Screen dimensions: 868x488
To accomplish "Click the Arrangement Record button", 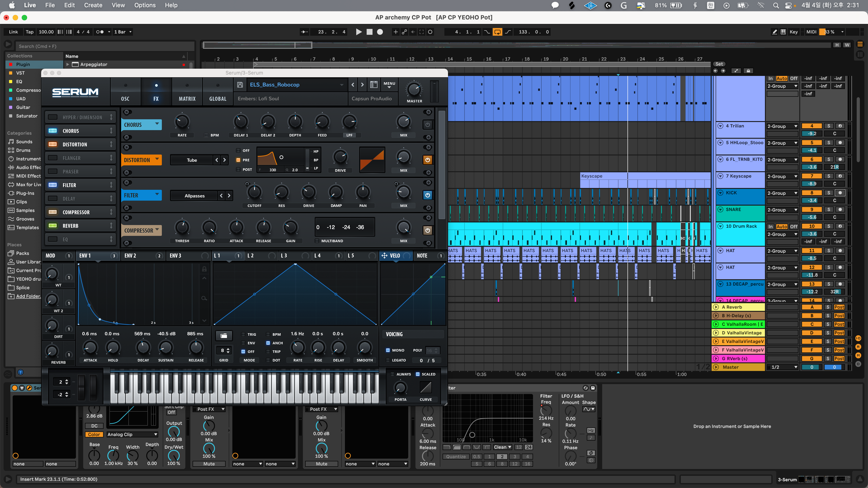I will tap(380, 32).
